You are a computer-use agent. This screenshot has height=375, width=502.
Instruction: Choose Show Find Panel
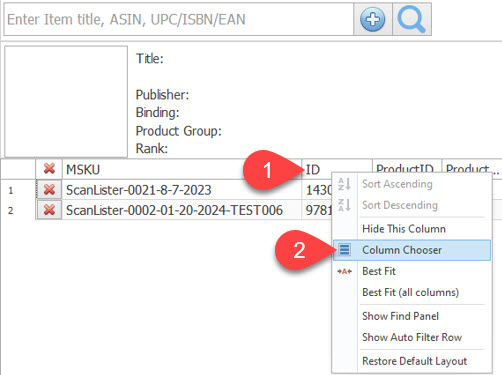tap(412, 316)
